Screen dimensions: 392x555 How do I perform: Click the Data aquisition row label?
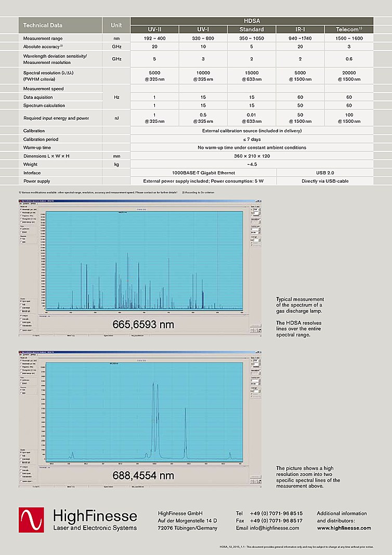(38, 97)
